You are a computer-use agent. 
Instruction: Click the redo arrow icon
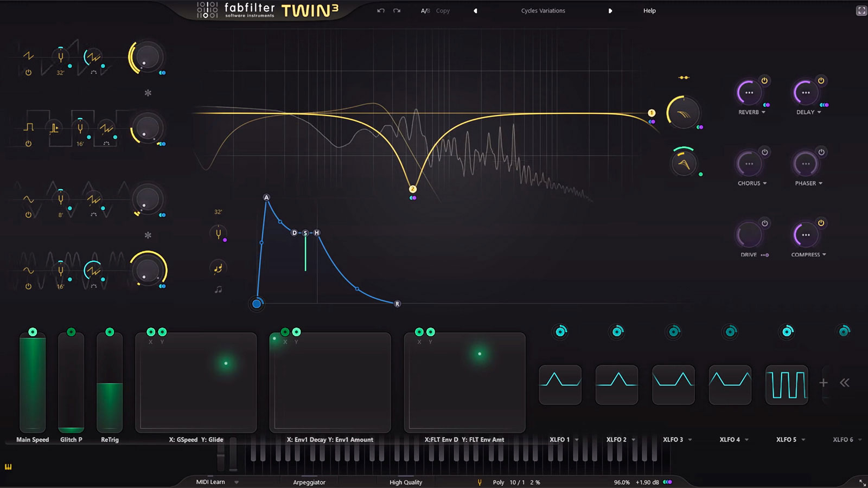397,11
